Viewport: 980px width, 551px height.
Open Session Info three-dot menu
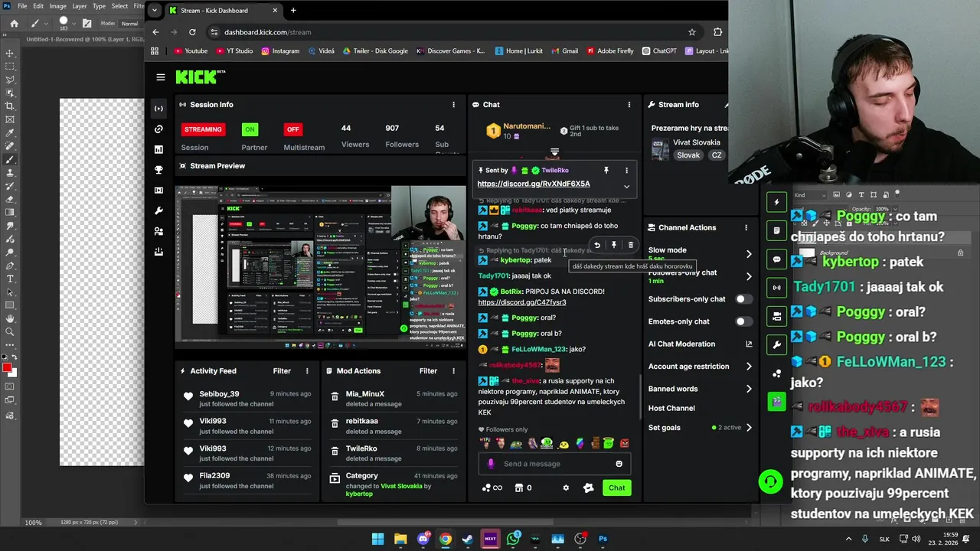pos(453,105)
